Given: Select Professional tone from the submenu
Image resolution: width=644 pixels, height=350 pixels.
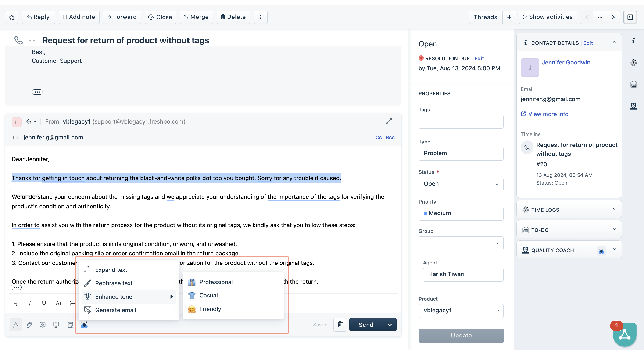Looking at the screenshot, I should coord(216,282).
